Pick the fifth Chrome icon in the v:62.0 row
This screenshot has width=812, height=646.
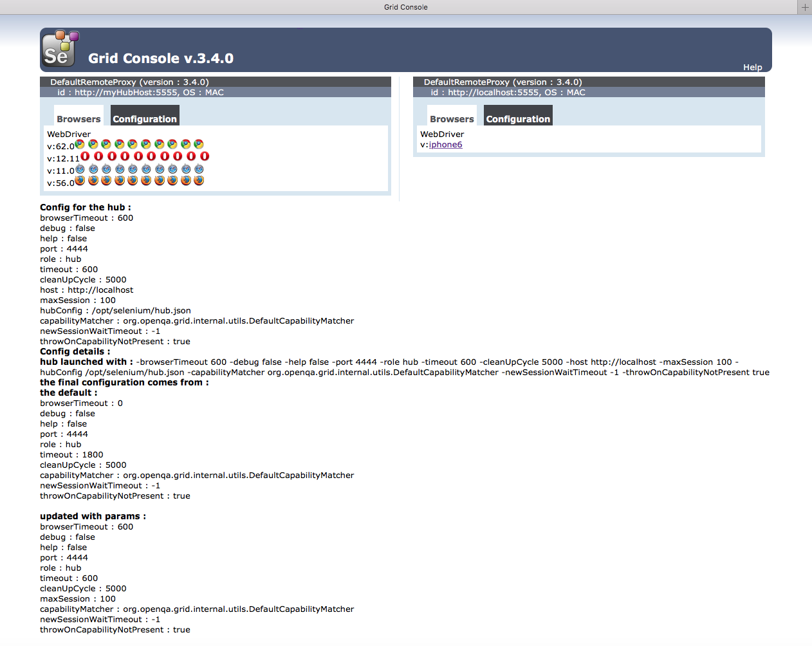(x=133, y=144)
